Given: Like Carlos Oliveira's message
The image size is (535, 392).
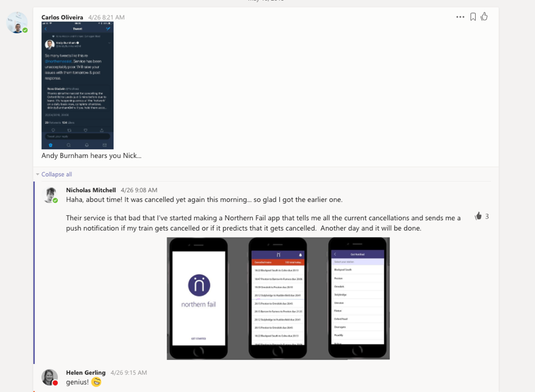Looking at the screenshot, I should pos(484,17).
